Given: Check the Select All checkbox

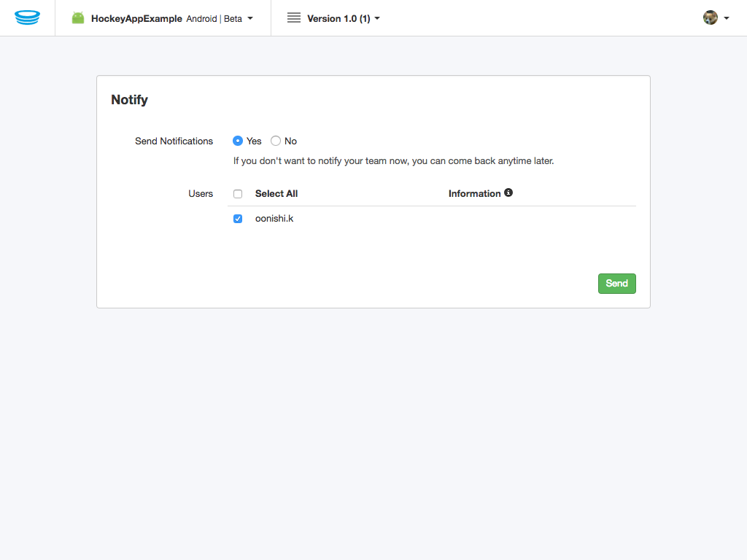Looking at the screenshot, I should point(238,193).
